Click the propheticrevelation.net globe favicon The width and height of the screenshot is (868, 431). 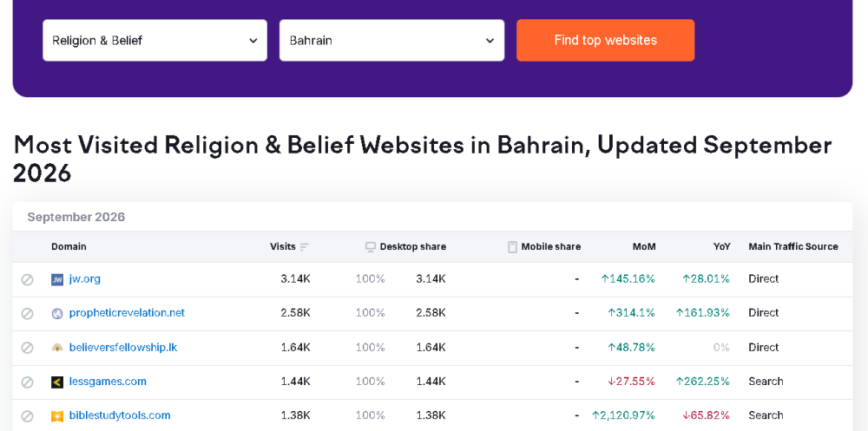click(x=57, y=314)
